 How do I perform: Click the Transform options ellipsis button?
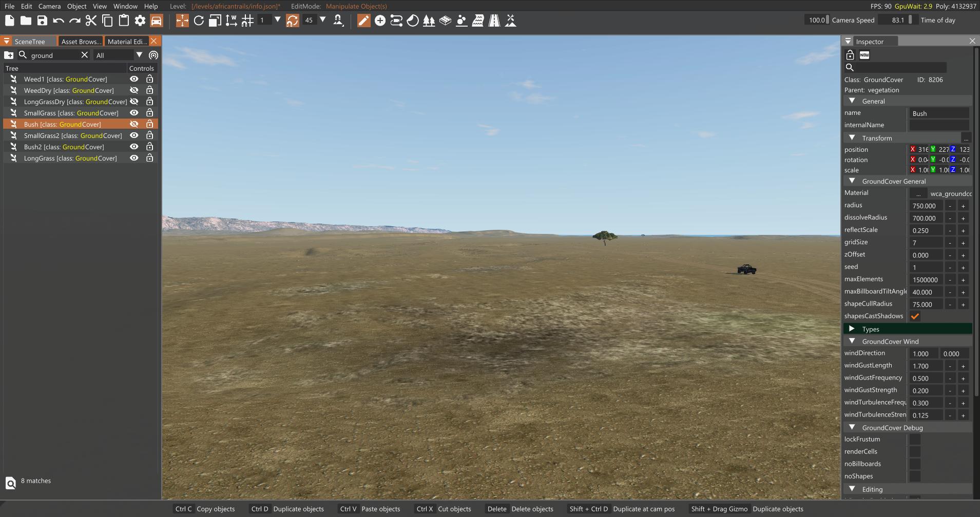[966, 138]
